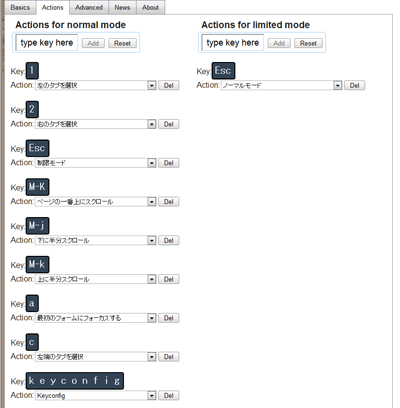Delete the normal mode Esc binding
400x408 pixels.
point(169,163)
